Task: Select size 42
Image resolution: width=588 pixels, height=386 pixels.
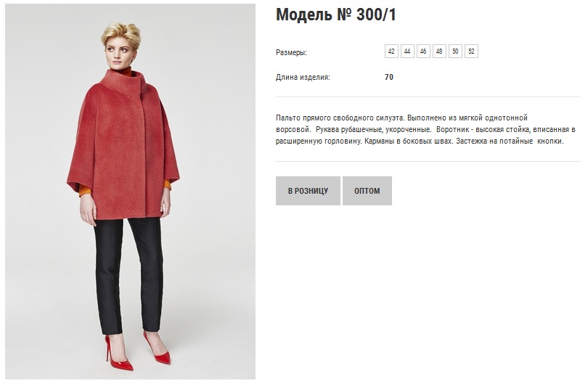Action: tap(391, 52)
